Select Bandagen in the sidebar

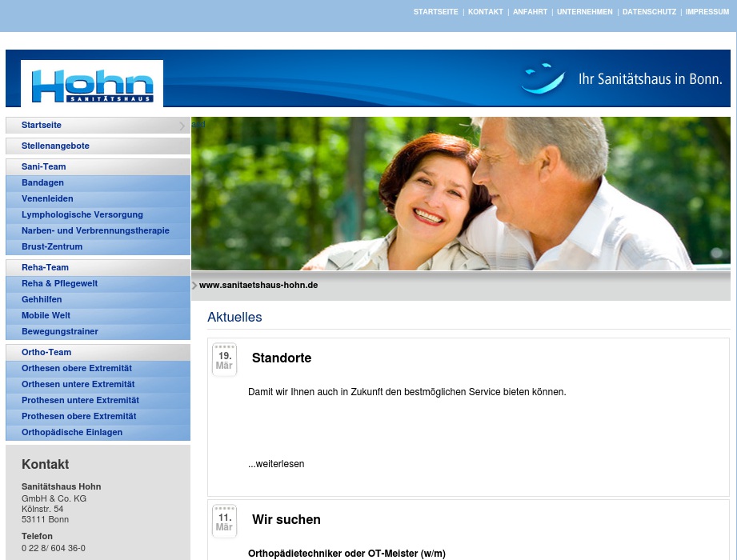(42, 182)
